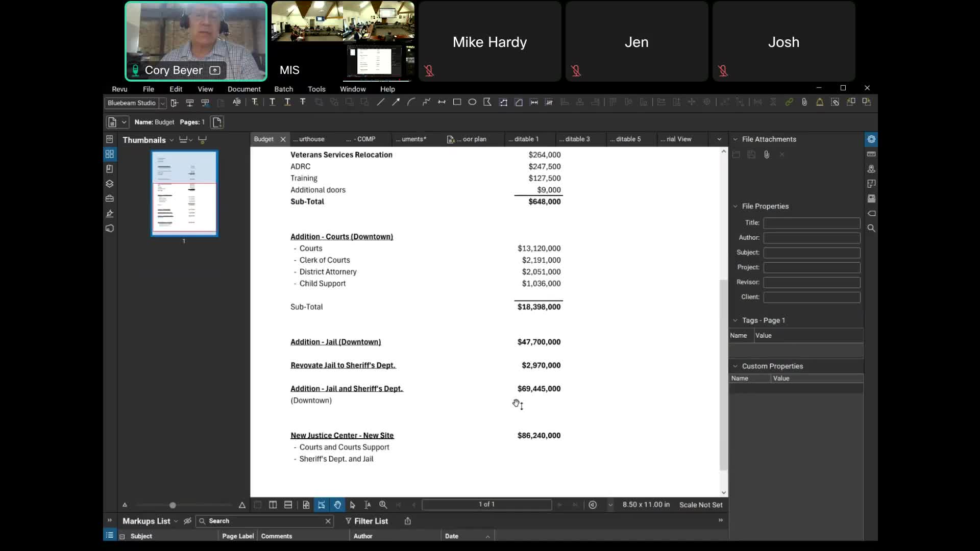Collapse the File Properties section
The width and height of the screenshot is (980, 551).
click(x=735, y=206)
